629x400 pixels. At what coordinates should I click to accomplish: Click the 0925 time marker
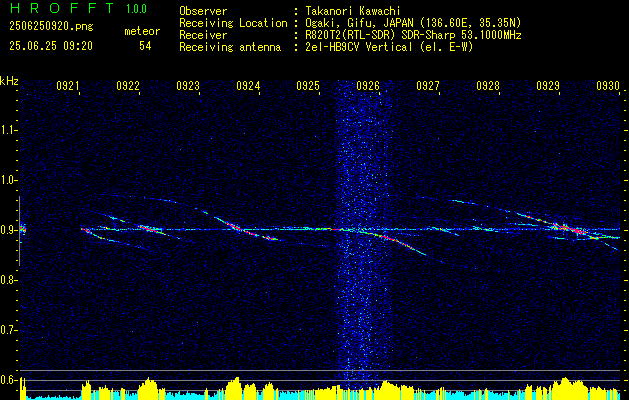(x=308, y=86)
